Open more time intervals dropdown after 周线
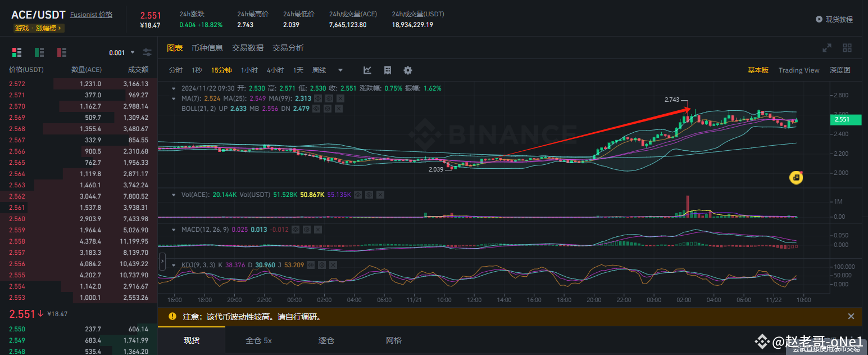The width and height of the screenshot is (868, 355). [340, 70]
